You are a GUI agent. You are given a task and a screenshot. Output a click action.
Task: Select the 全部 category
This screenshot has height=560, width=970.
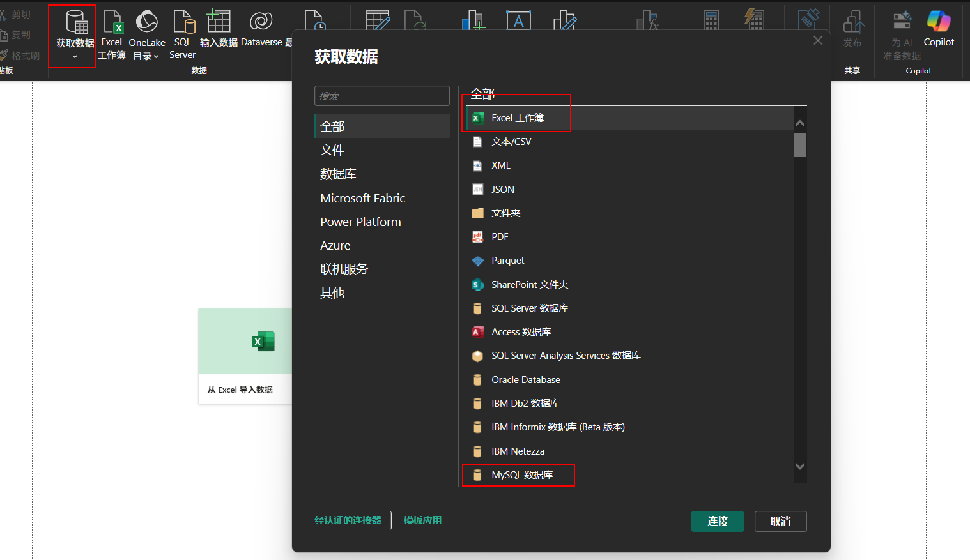pos(382,126)
